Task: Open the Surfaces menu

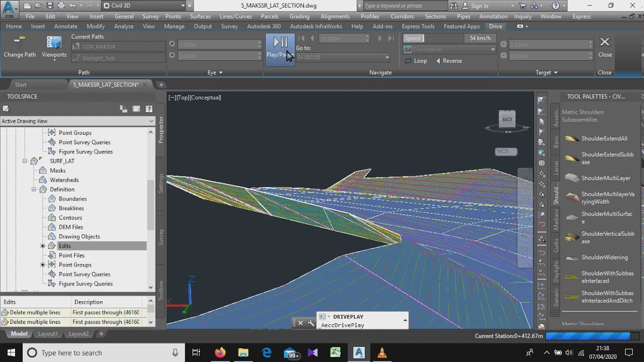Action: point(200,16)
